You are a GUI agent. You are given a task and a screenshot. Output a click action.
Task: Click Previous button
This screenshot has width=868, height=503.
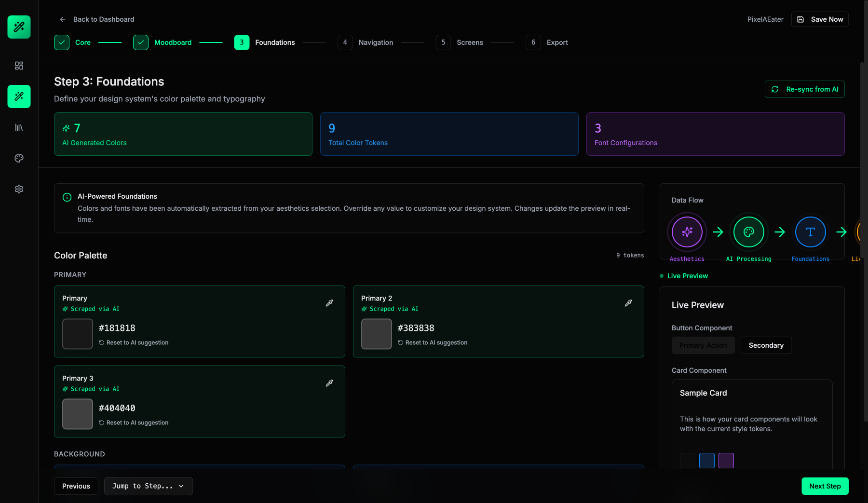click(x=76, y=486)
